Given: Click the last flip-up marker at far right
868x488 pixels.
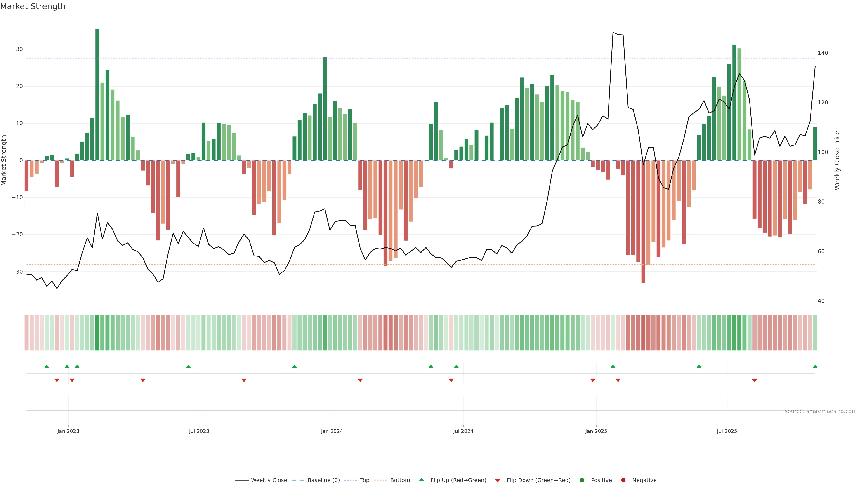Looking at the screenshot, I should 815,366.
